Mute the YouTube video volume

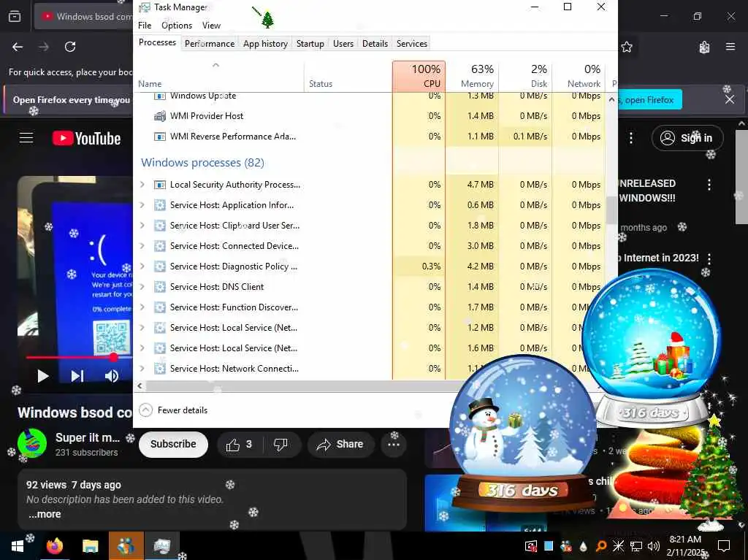pyautogui.click(x=112, y=376)
